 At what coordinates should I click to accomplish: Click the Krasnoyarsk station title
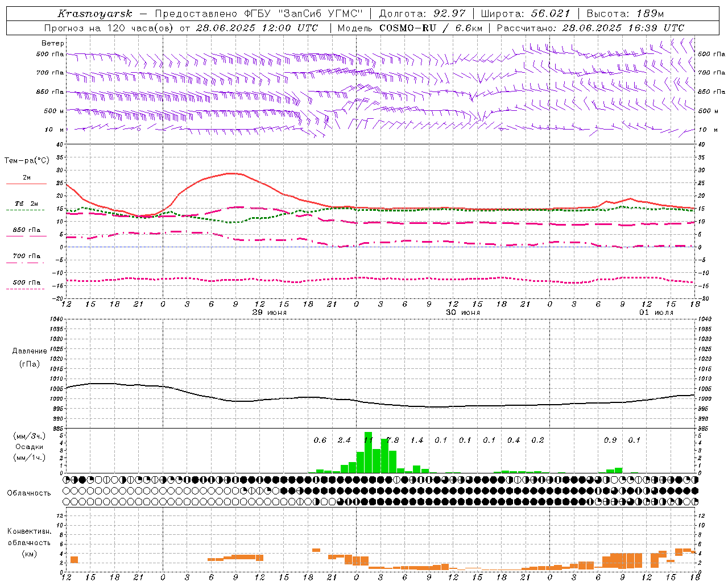pyautogui.click(x=94, y=14)
